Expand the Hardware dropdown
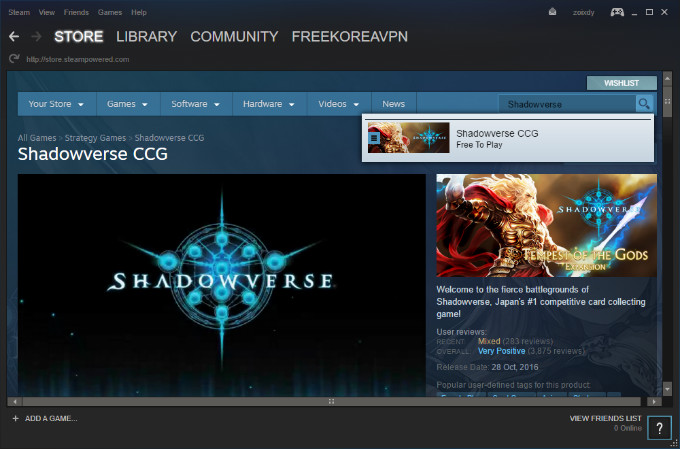Viewport: 680px width, 449px height. point(270,104)
